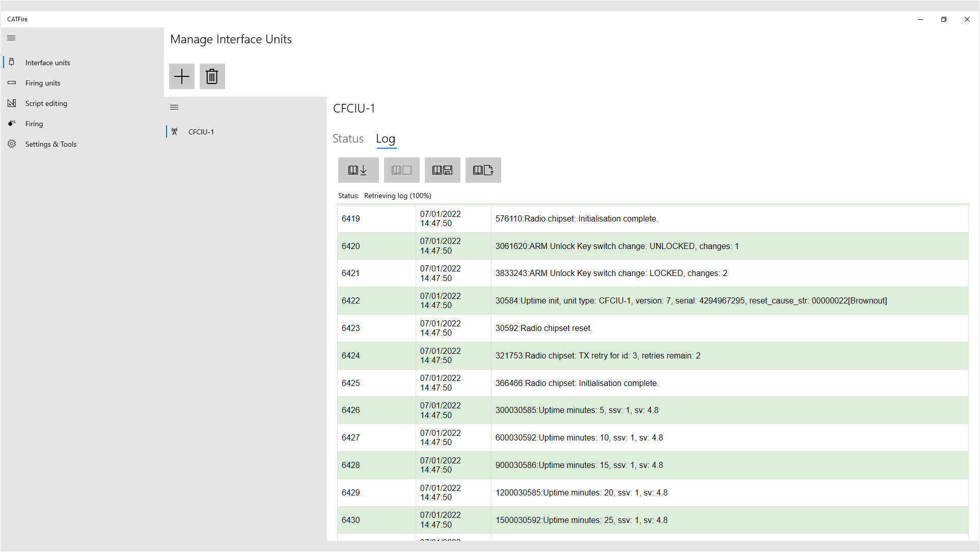
Task: Go to Firing units section
Action: pyautogui.click(x=43, y=83)
